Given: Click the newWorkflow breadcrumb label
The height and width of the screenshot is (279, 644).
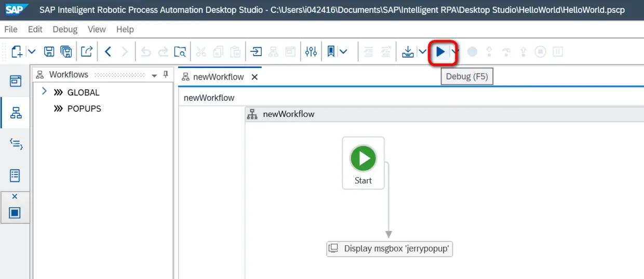Looking at the screenshot, I should pyautogui.click(x=209, y=98).
